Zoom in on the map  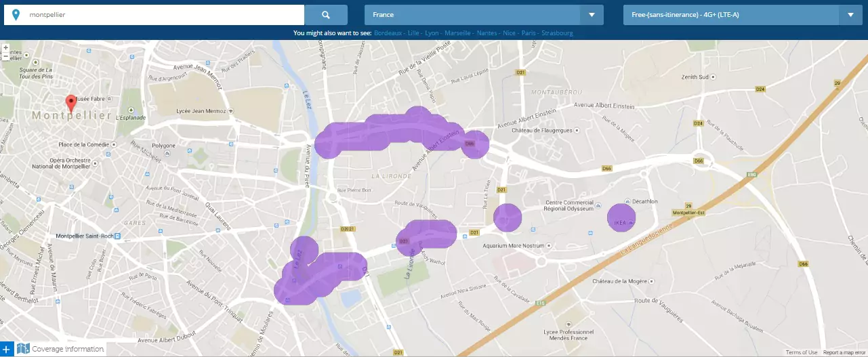point(5,48)
